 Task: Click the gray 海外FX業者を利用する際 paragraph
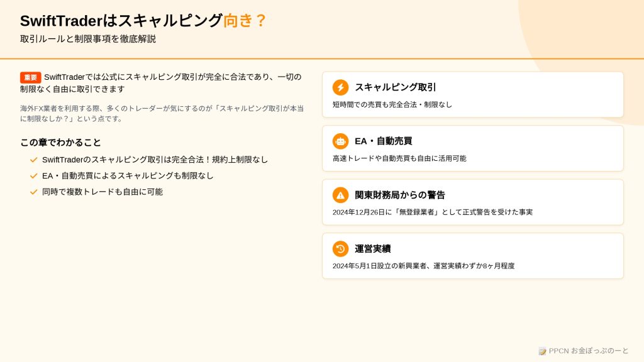pos(162,114)
